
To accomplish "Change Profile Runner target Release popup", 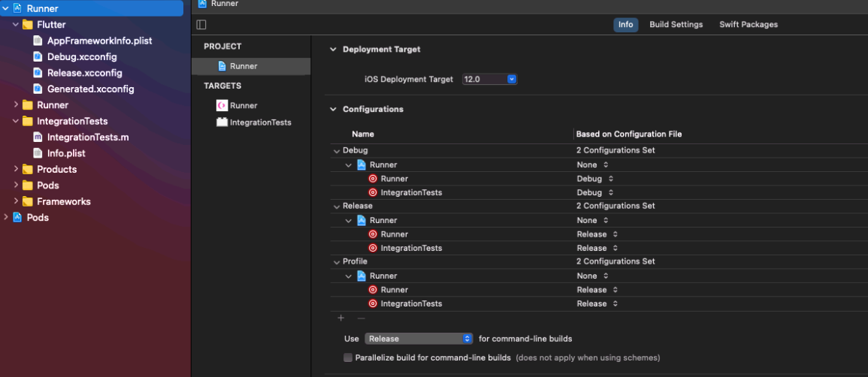I will coord(597,290).
